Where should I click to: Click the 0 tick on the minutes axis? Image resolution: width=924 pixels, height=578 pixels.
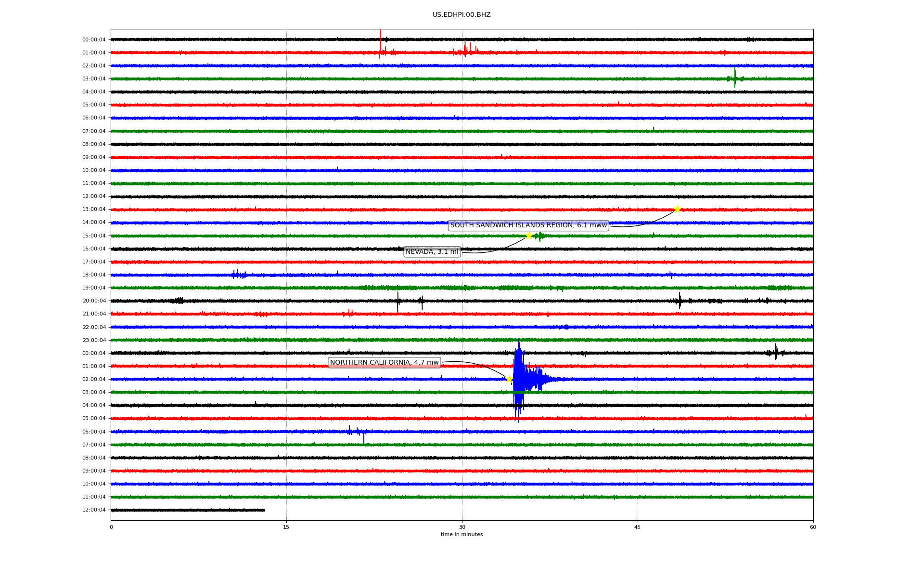(111, 527)
